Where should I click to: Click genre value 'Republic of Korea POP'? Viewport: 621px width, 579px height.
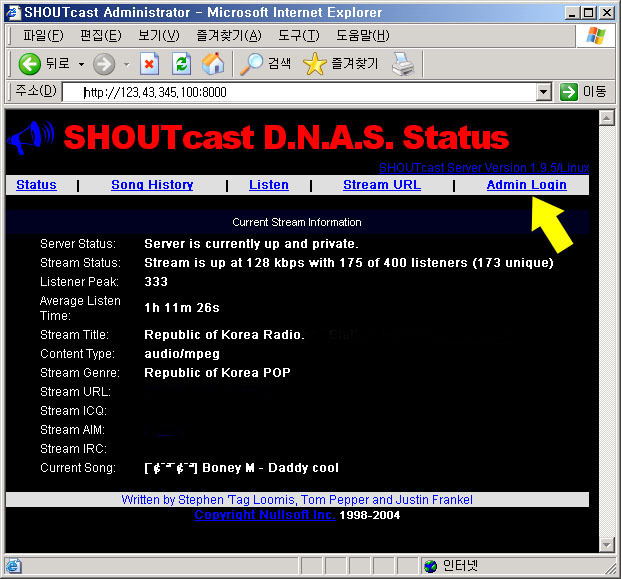(217, 373)
